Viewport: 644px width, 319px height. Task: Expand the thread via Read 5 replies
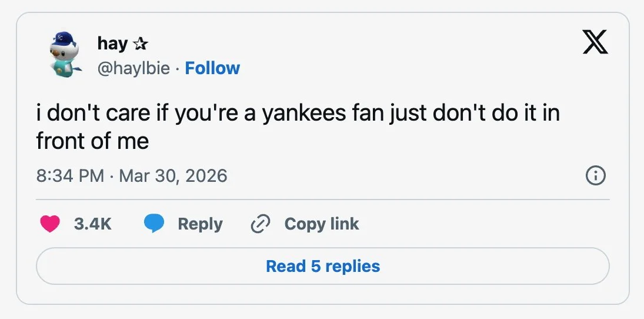[323, 266]
